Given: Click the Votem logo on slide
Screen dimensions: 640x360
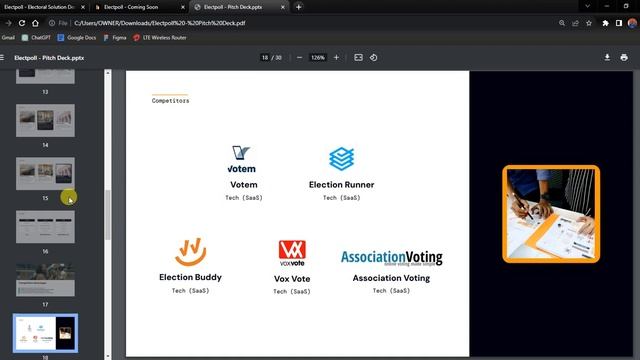Looking at the screenshot, I should [242, 159].
